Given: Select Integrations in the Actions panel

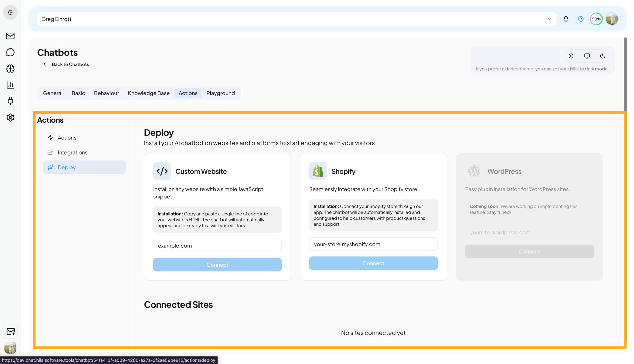Looking at the screenshot, I should (72, 152).
